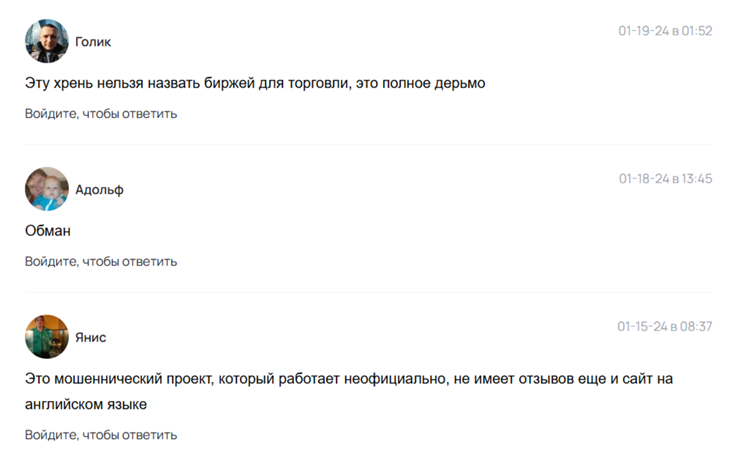This screenshot has height=453, width=743.
Task: Open Янис's round avatar photo
Action: pyautogui.click(x=47, y=337)
